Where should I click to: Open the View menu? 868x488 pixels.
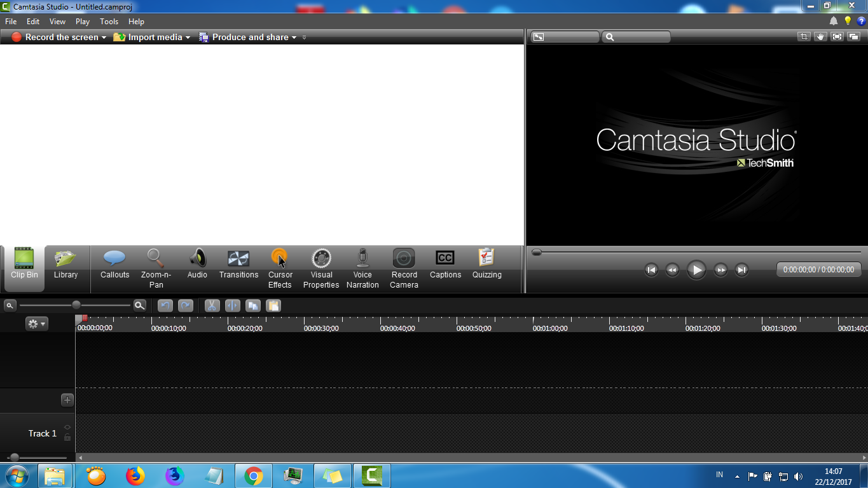57,22
